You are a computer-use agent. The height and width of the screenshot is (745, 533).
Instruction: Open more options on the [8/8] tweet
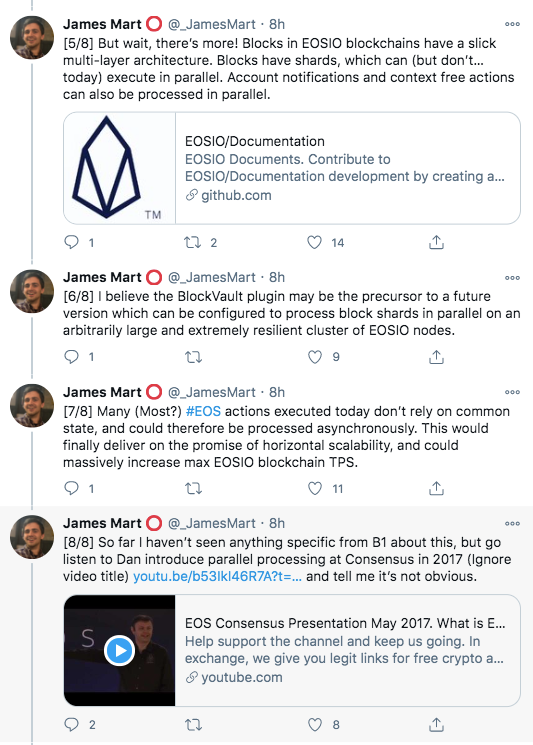coord(512,524)
